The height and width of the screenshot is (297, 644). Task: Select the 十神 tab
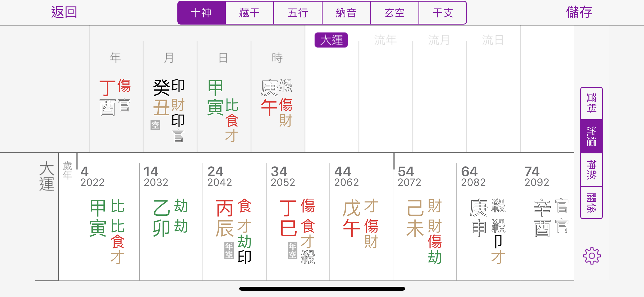coord(201,13)
